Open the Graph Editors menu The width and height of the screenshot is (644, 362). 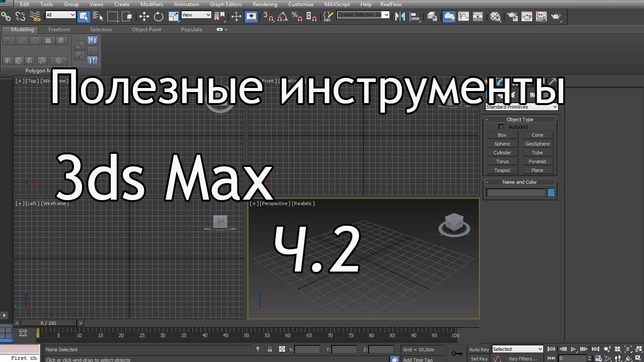click(x=226, y=4)
